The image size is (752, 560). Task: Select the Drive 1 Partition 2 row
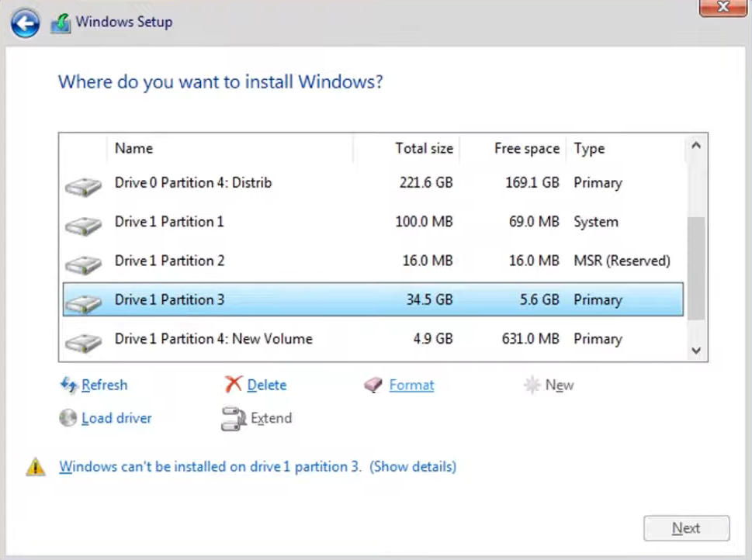tap(373, 261)
